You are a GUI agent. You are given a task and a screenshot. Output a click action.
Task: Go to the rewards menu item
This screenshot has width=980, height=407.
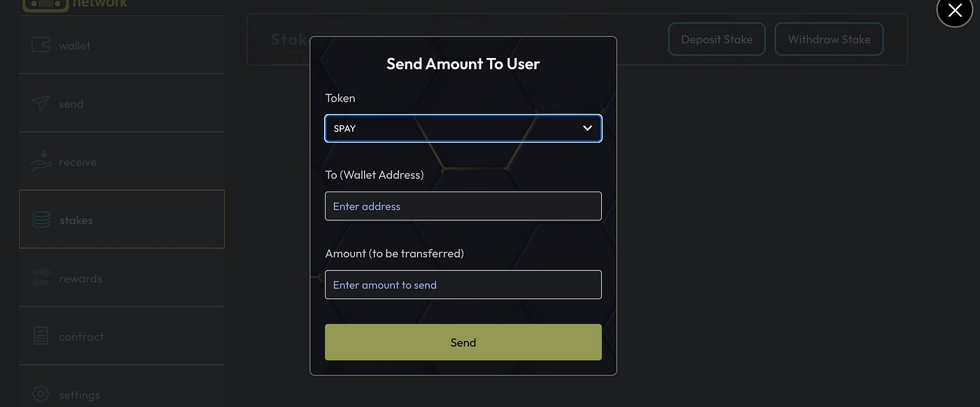point(80,278)
